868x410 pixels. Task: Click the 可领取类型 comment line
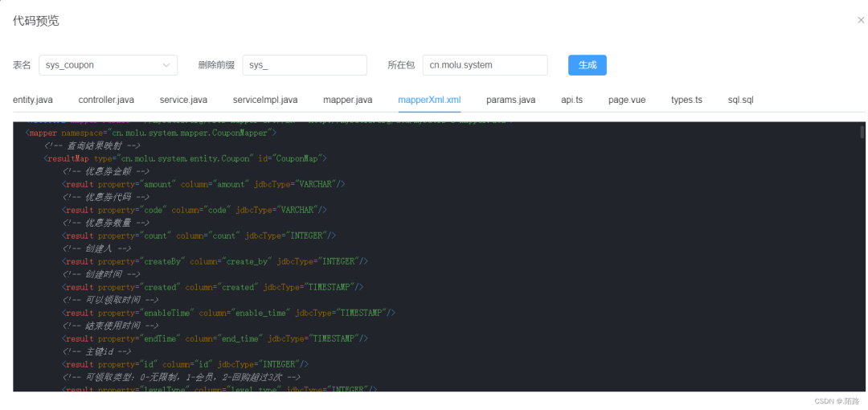point(182,377)
